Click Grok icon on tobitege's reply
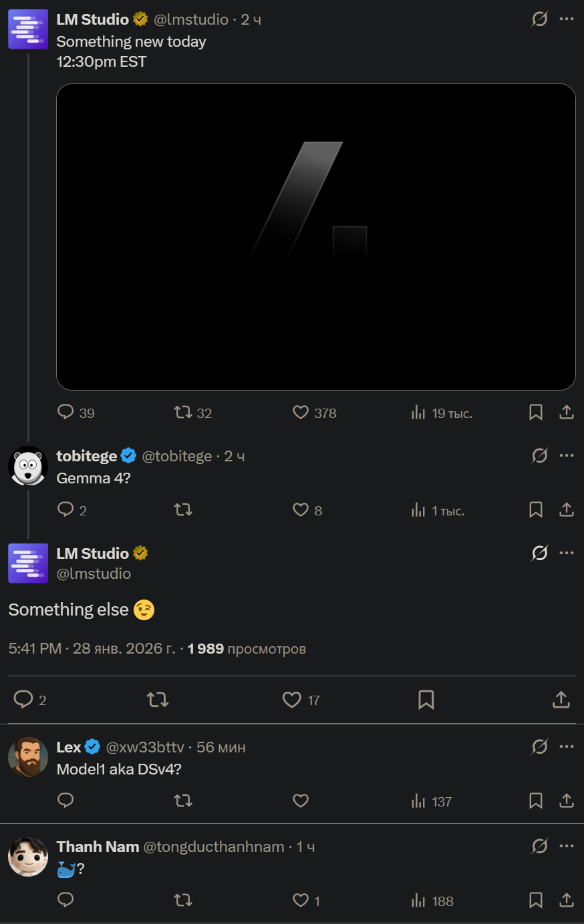Image resolution: width=584 pixels, height=924 pixels. tap(539, 456)
